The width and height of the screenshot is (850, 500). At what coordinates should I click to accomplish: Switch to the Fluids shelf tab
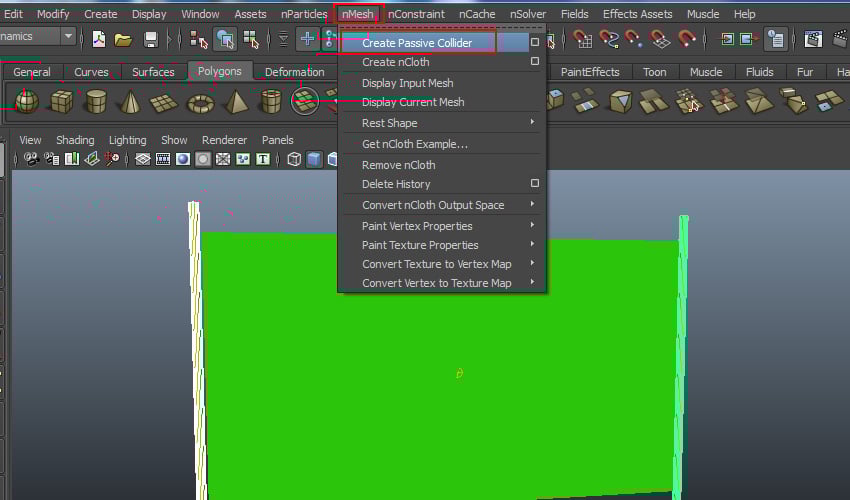[x=759, y=72]
